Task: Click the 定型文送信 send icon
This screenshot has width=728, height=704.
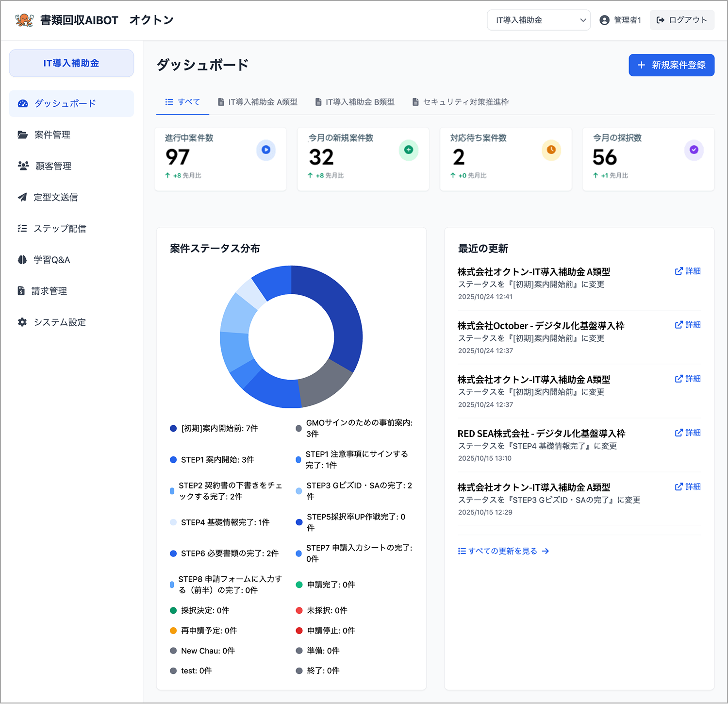Action: pos(22,197)
